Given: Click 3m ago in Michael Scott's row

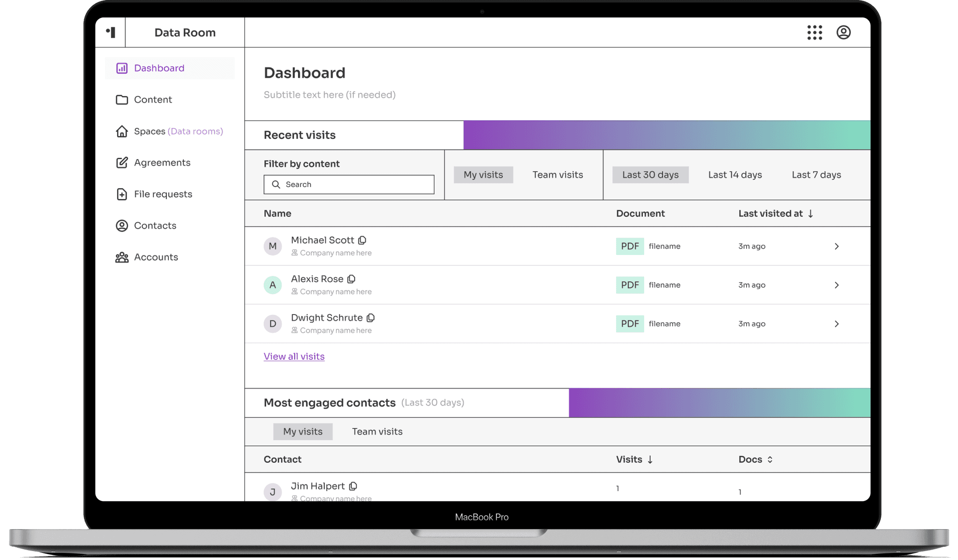Looking at the screenshot, I should pyautogui.click(x=752, y=246).
